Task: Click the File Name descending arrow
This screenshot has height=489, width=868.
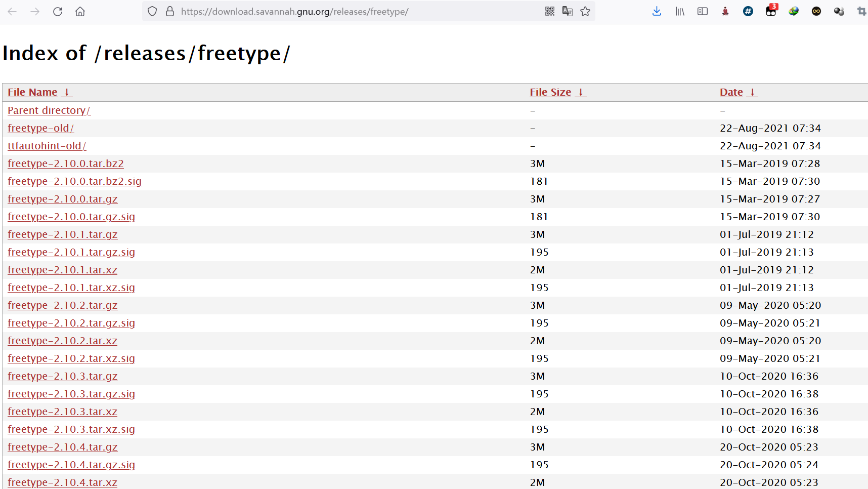Action: (x=67, y=92)
